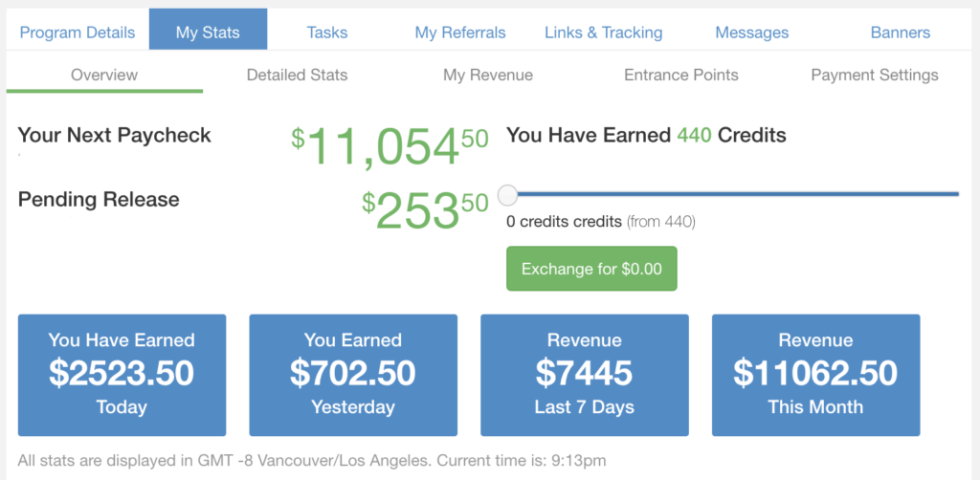
Task: Show the Entrance Points sub-tab
Action: point(681,75)
